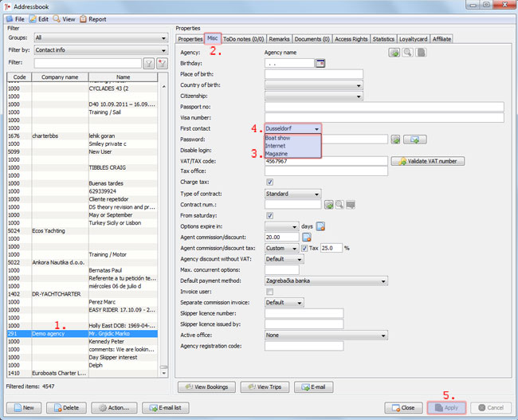This screenshot has width=518, height=420.
Task: Click the Tax percentage field showing 25.0
Action: tap(331, 248)
